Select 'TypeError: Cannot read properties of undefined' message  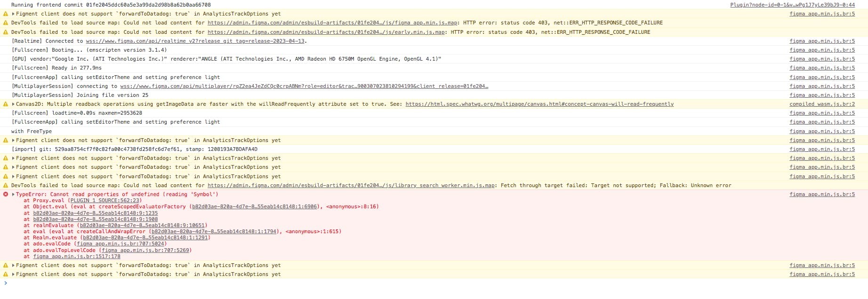click(117, 194)
